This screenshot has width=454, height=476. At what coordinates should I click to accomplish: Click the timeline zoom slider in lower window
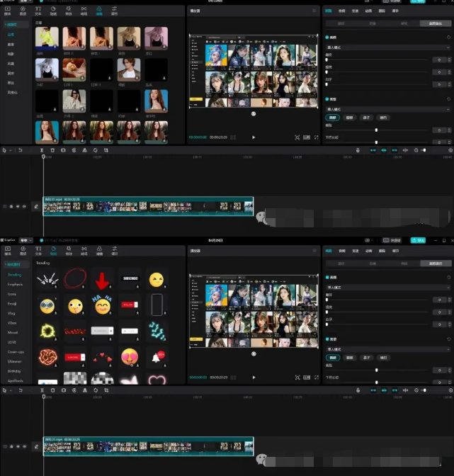click(424, 390)
